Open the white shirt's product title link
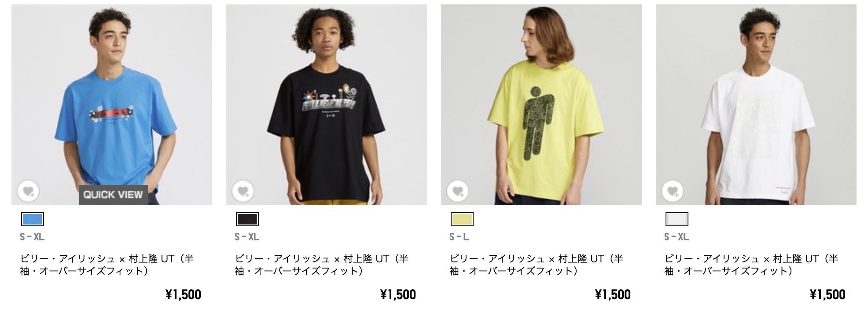Screen dimensions: 868x309 click(x=751, y=265)
